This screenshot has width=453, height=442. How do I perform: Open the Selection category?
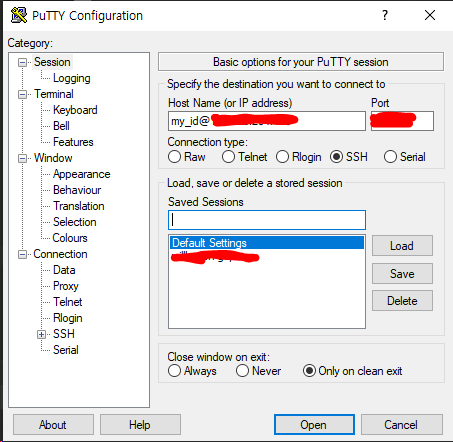coord(75,222)
